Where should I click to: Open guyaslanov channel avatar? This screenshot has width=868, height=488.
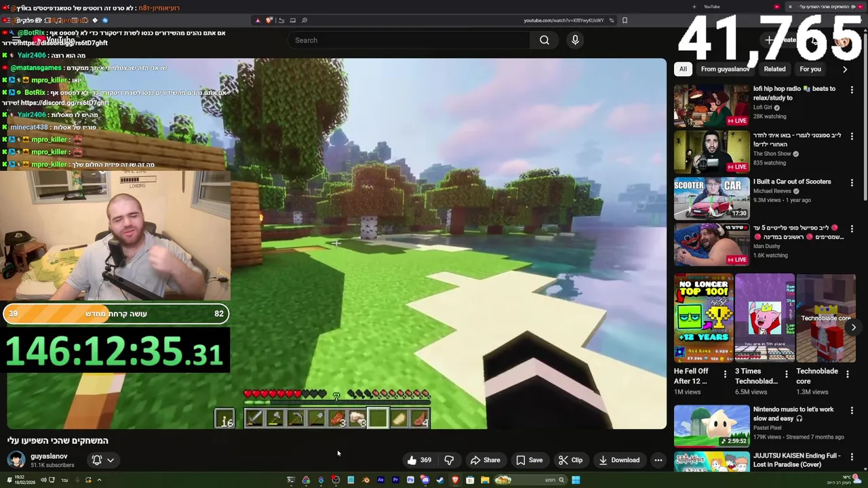click(x=16, y=460)
